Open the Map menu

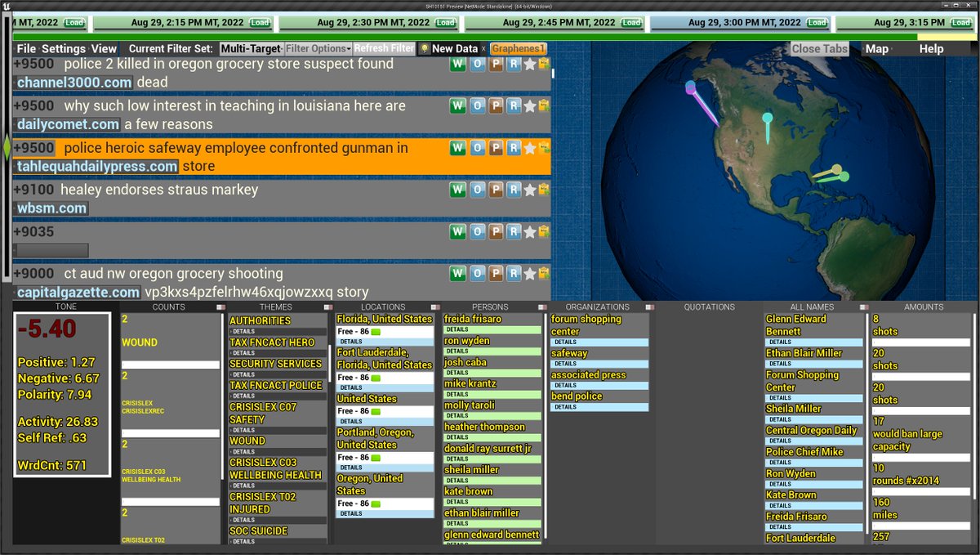[x=877, y=49]
